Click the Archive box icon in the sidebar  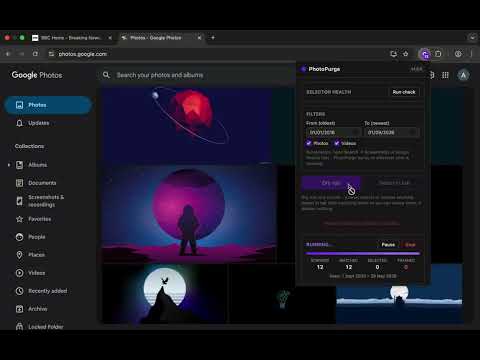pos(20,309)
